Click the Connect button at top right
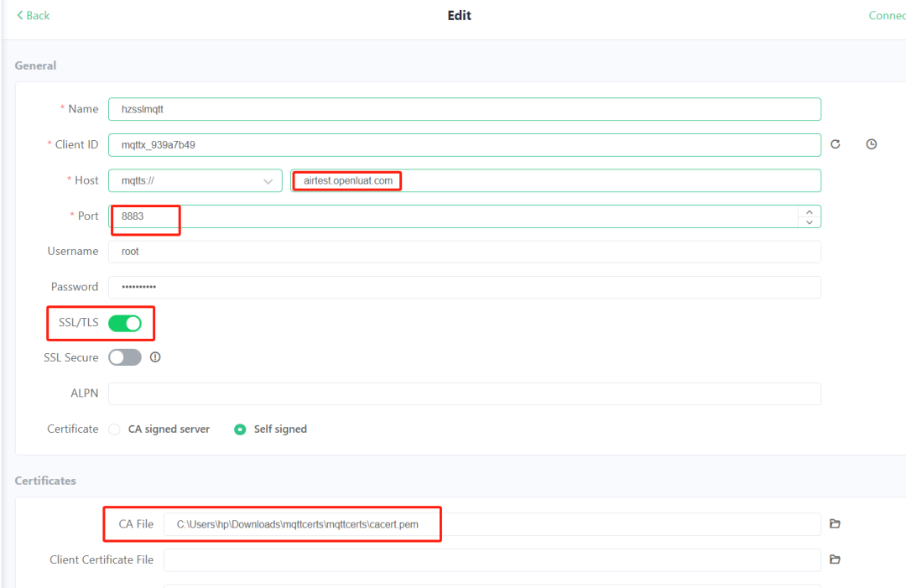 click(888, 16)
